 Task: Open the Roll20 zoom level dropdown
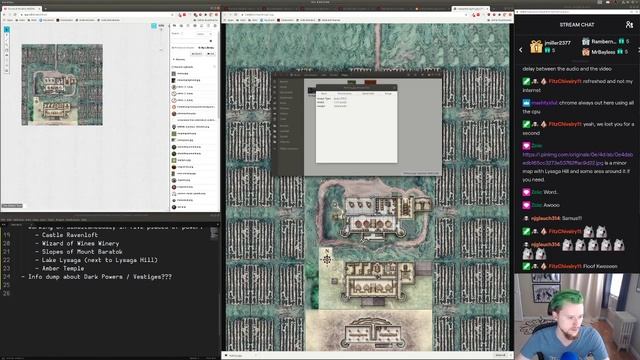(162, 26)
